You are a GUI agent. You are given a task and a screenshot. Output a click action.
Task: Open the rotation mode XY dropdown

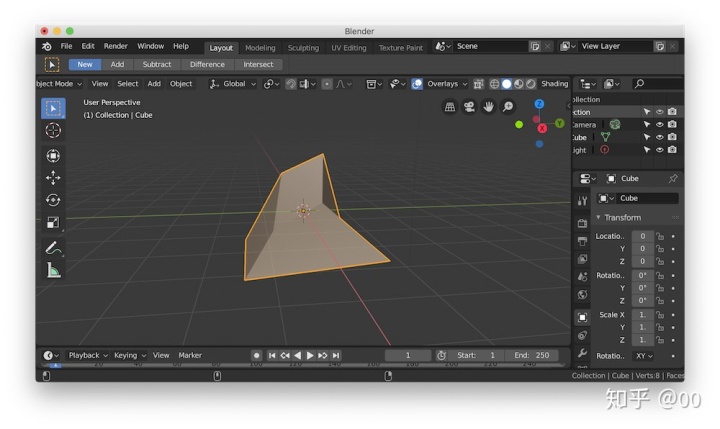[x=644, y=356]
